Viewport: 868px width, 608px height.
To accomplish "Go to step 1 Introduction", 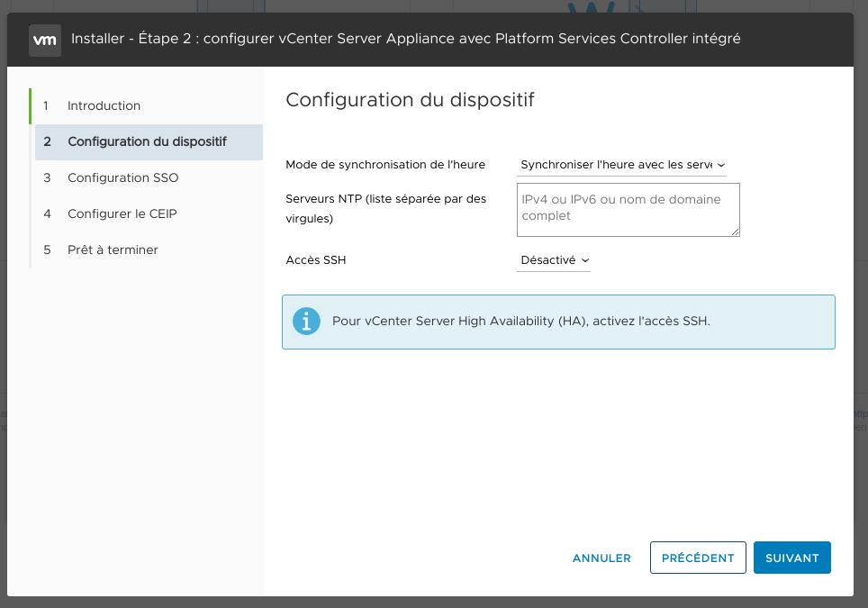I will click(147, 105).
